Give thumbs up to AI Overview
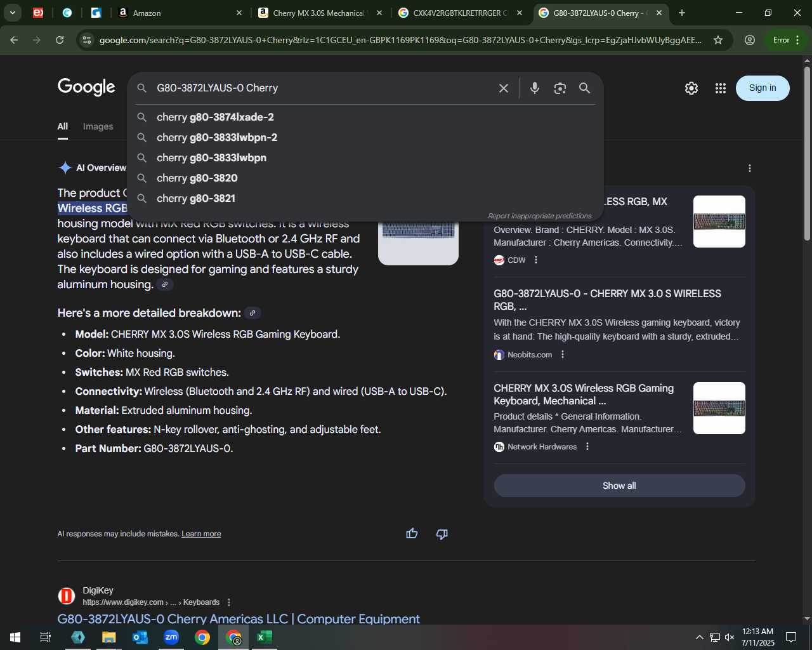The height and width of the screenshot is (650, 812). pyautogui.click(x=412, y=534)
